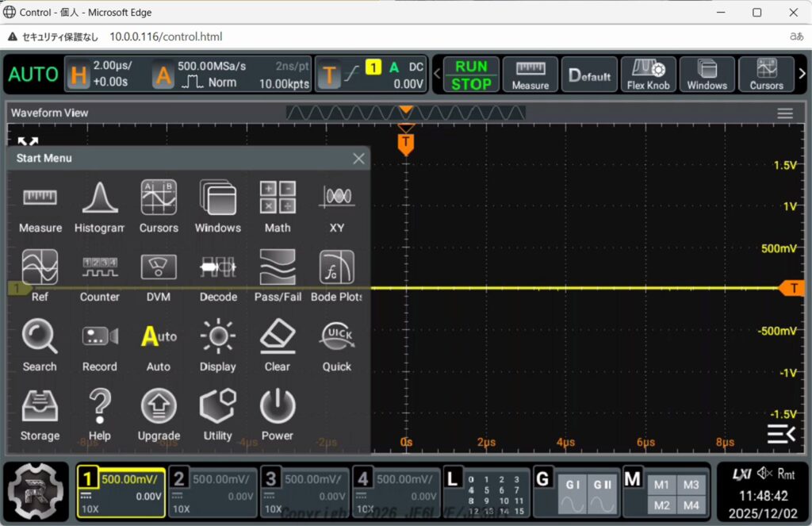This screenshot has width=812, height=526.
Task: Open the XY display mode icon
Action: pyautogui.click(x=337, y=206)
